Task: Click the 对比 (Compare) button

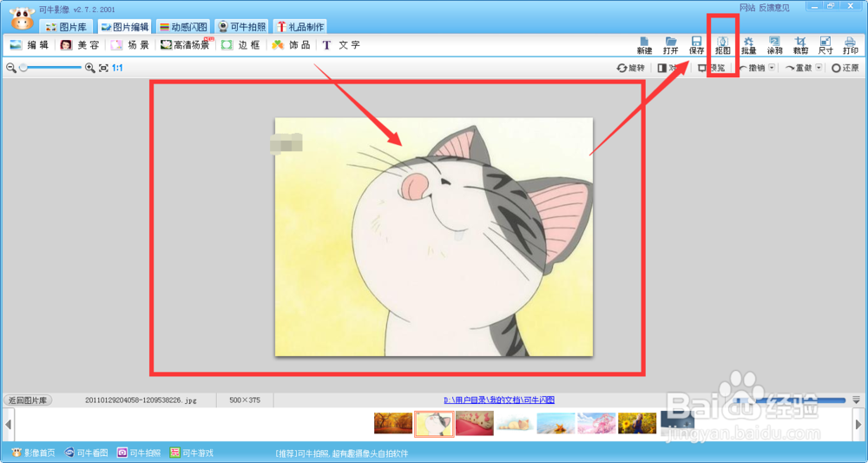Action: coord(670,68)
